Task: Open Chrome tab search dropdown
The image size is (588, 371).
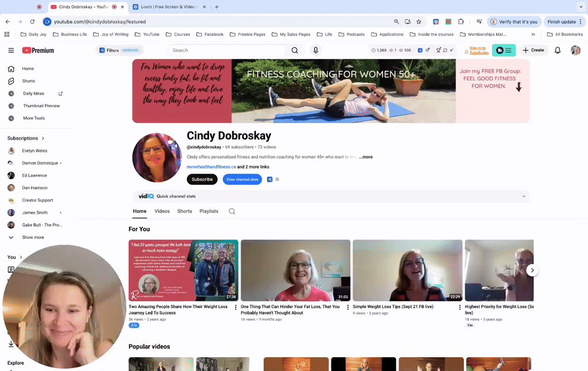Action: pos(581,7)
